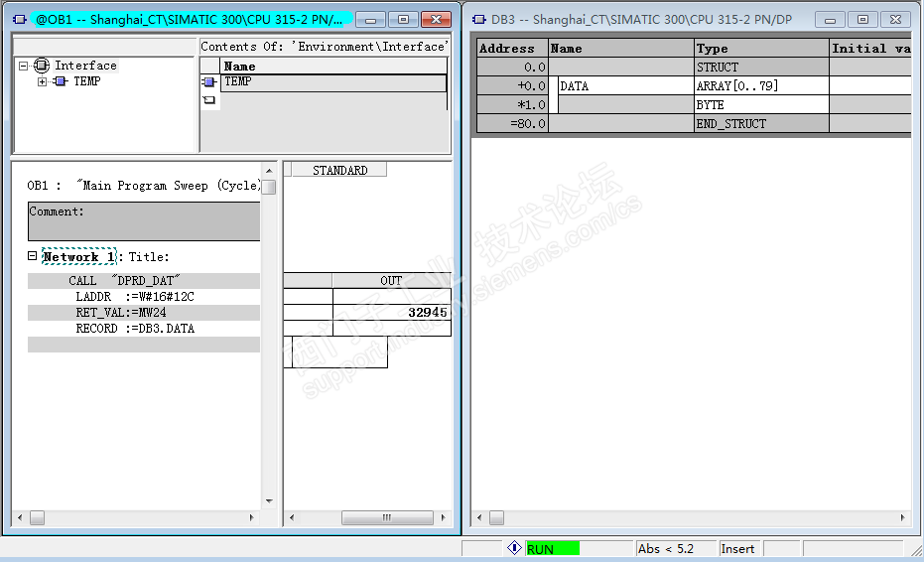Collapse Network 1 with the minus box
Screen dimensions: 924x562
[33, 256]
